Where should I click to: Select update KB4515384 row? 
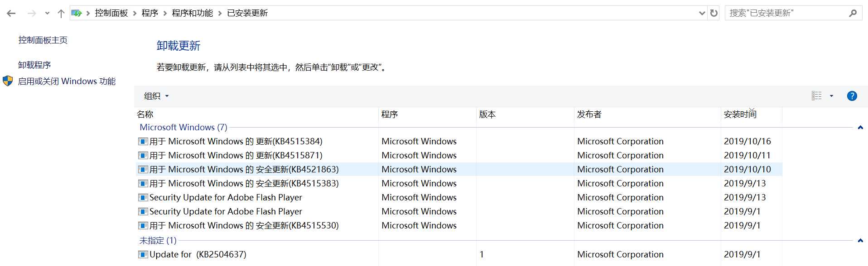[x=459, y=142]
